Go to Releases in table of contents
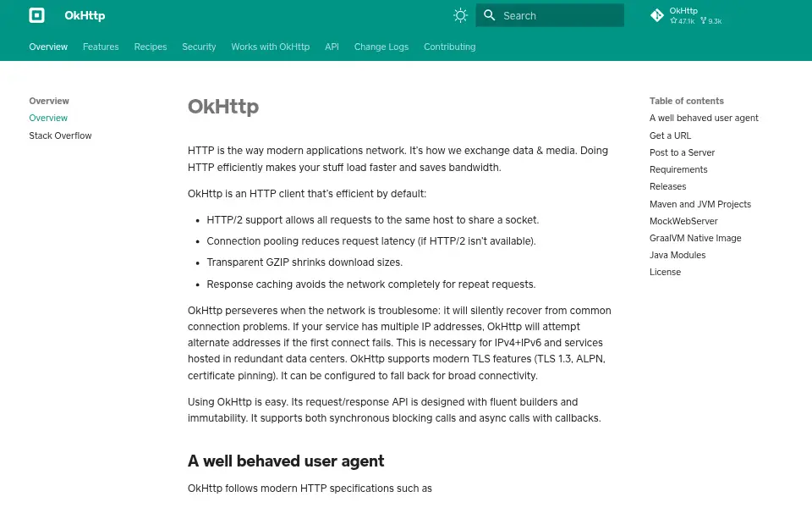Image resolution: width=812 pixels, height=508 pixels. tap(667, 186)
